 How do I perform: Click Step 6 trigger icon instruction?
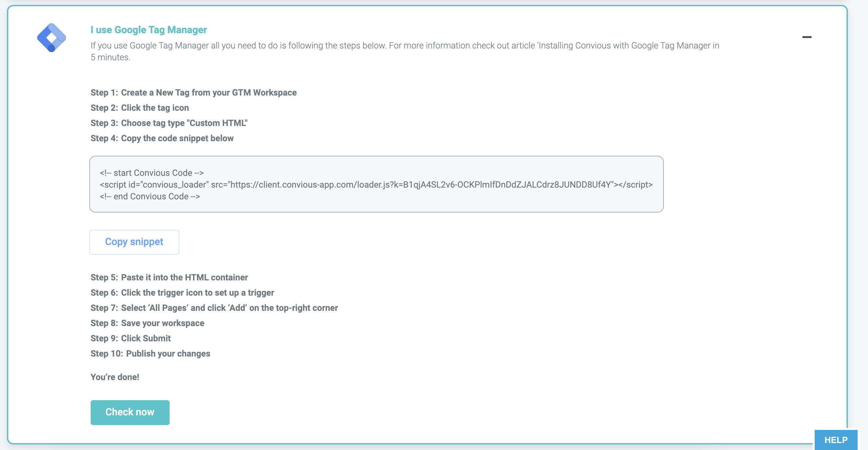coord(182,292)
